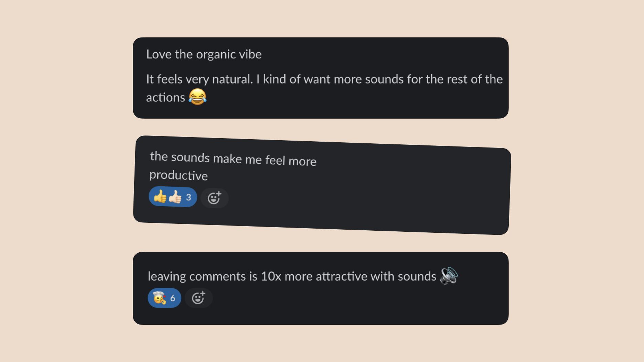
Task: Click the speaker emoji after 'with sounds'
Action: point(449,276)
